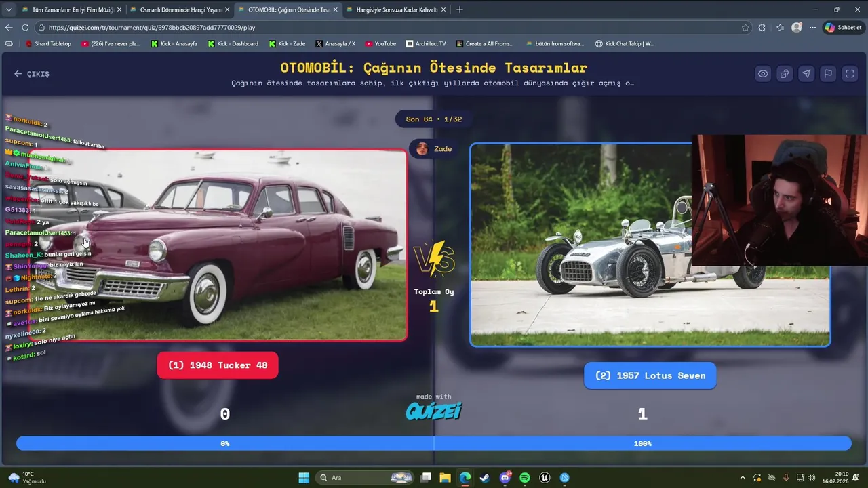Open Anasayfa / X bookmark
868x488 pixels.
(x=335, y=43)
